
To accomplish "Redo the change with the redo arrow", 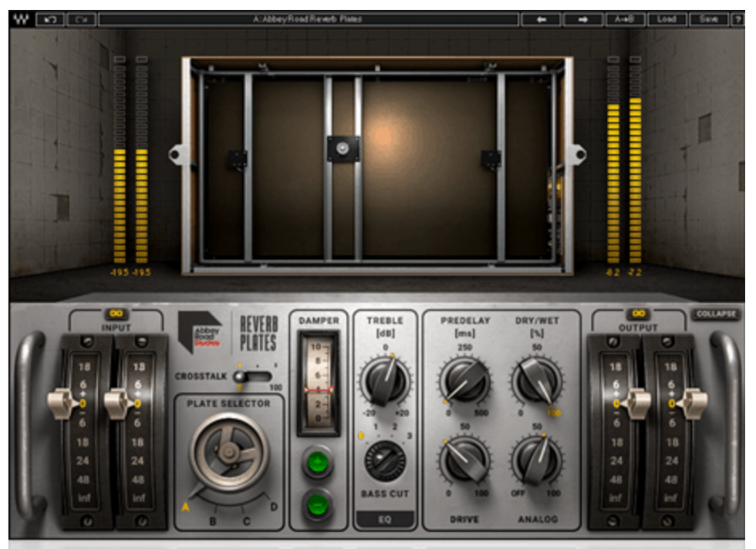I will (82, 19).
